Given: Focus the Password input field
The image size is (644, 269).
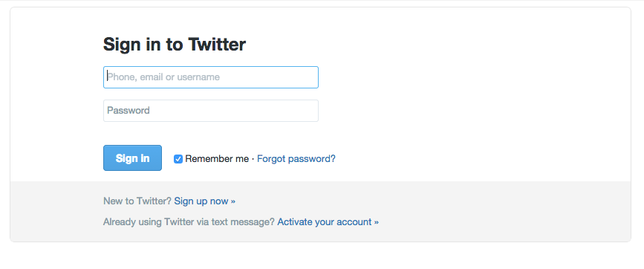Looking at the screenshot, I should coord(211,111).
